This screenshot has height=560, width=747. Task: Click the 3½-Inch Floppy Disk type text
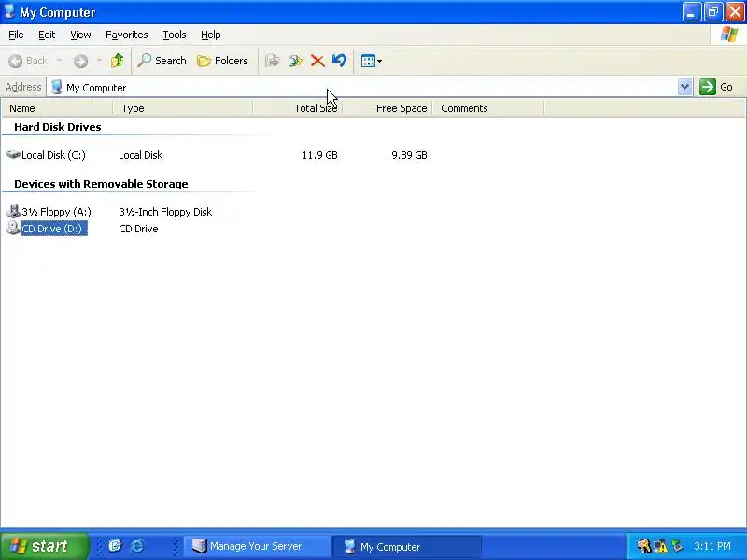165,212
